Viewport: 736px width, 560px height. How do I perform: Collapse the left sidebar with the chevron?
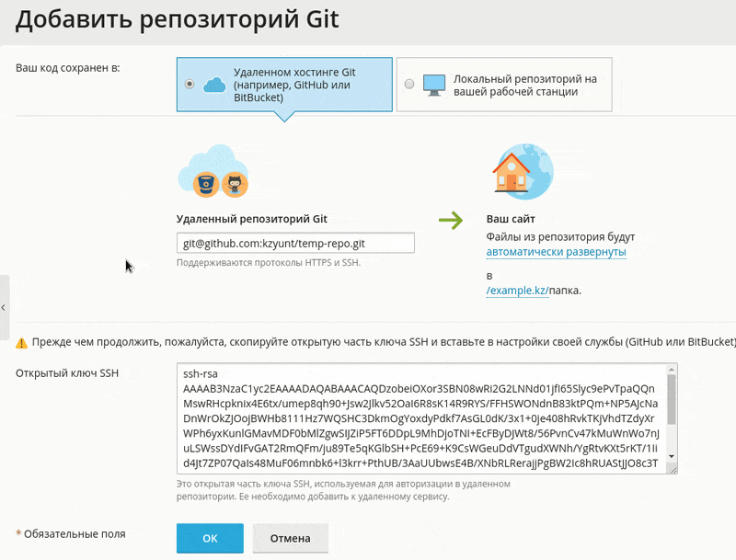tap(5, 306)
